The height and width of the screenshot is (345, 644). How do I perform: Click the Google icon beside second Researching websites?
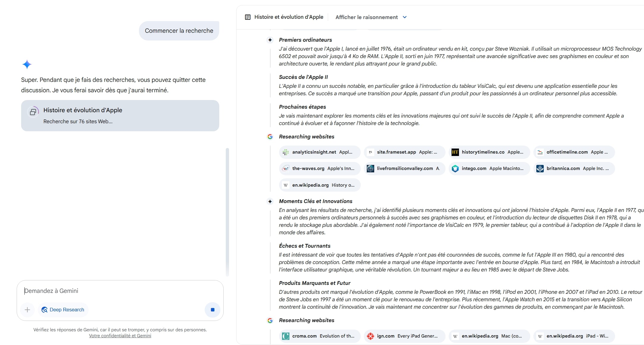pyautogui.click(x=270, y=320)
